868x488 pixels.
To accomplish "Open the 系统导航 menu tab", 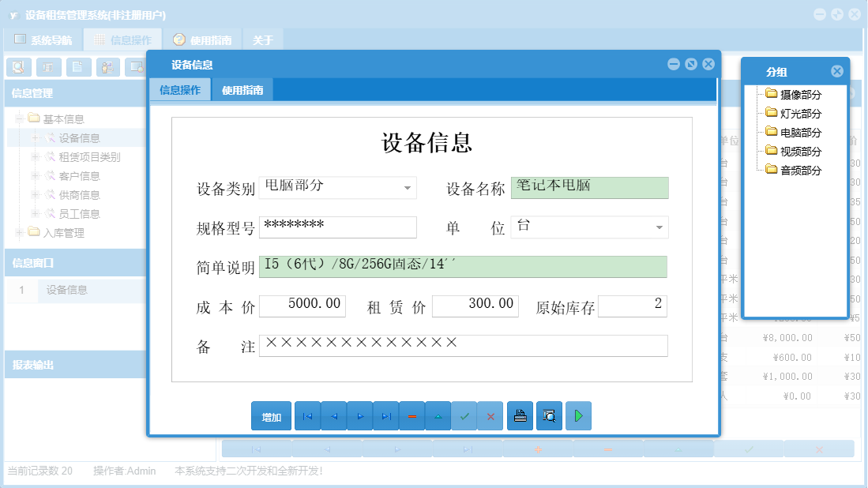I will (47, 39).
